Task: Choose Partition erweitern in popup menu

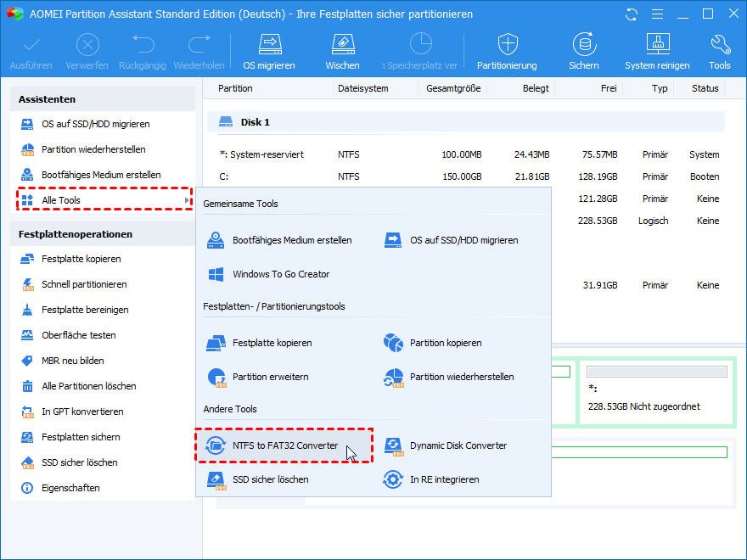Action: click(x=258, y=377)
